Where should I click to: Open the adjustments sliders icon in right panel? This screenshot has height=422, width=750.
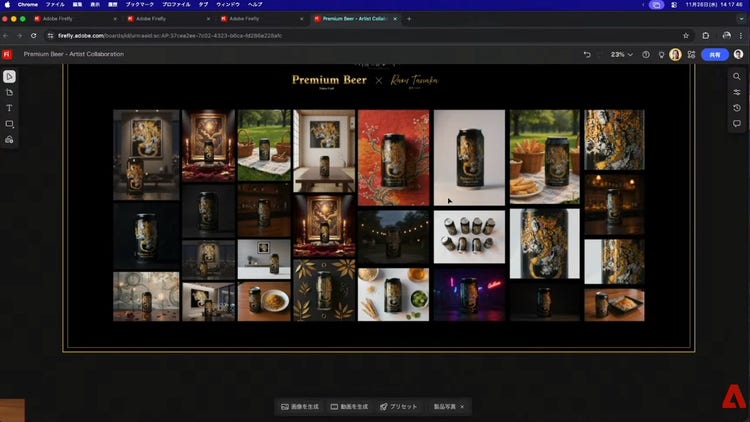click(737, 92)
